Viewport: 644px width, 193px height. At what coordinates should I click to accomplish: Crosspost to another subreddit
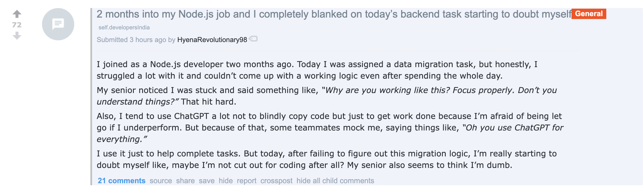click(276, 181)
